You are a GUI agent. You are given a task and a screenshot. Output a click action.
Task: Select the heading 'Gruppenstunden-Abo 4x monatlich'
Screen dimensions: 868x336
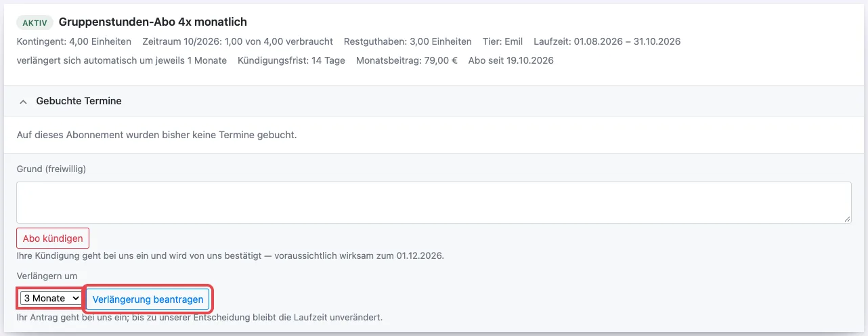[x=153, y=22]
